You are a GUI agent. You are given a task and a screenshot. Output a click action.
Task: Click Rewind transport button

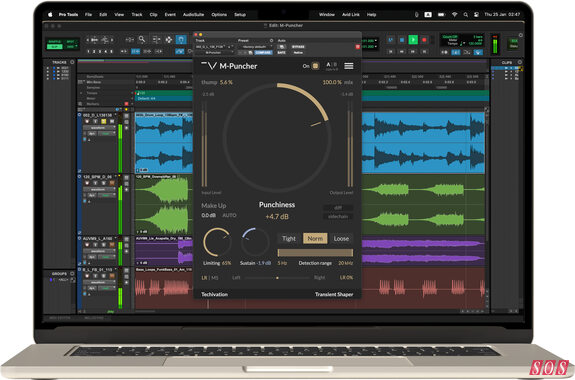(402, 52)
